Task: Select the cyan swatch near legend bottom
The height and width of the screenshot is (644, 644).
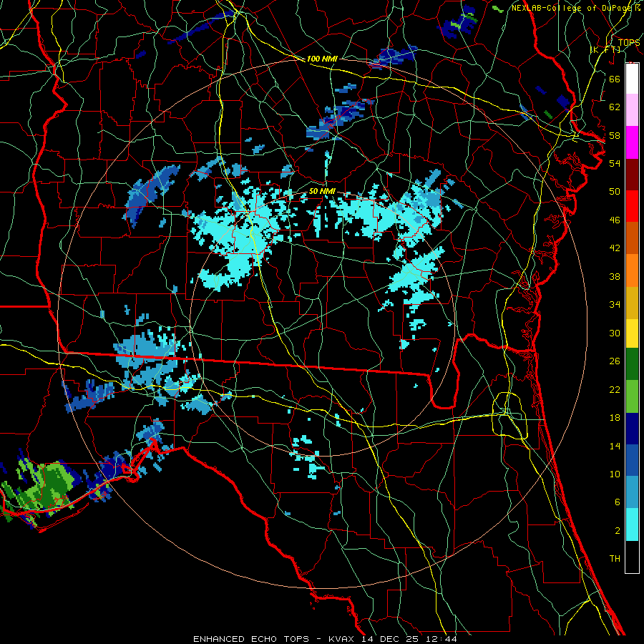Action: 632,525
